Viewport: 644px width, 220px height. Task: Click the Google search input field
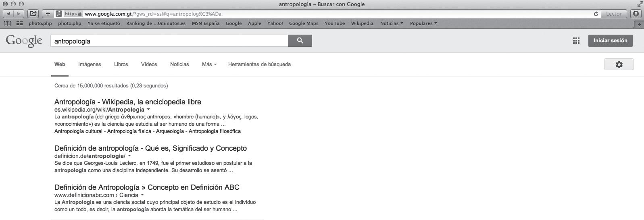(x=169, y=41)
